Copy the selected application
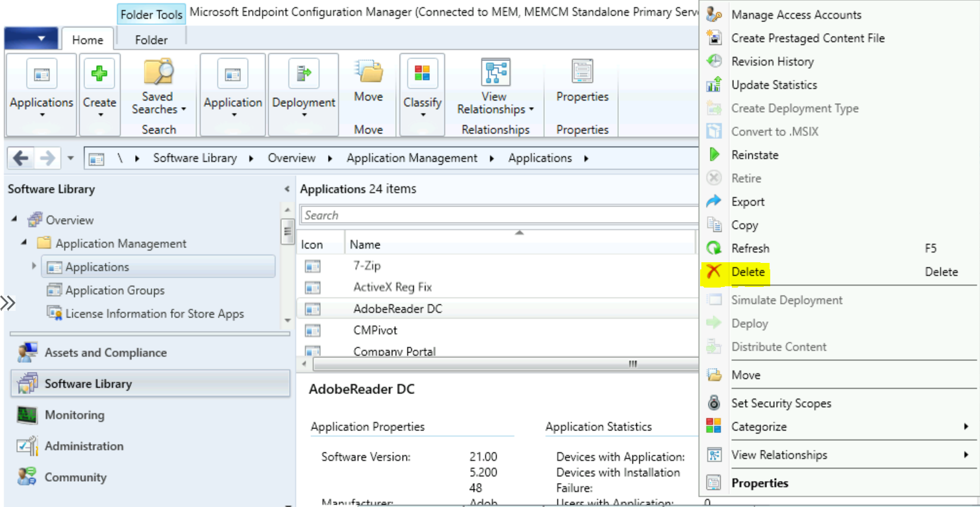 [744, 225]
